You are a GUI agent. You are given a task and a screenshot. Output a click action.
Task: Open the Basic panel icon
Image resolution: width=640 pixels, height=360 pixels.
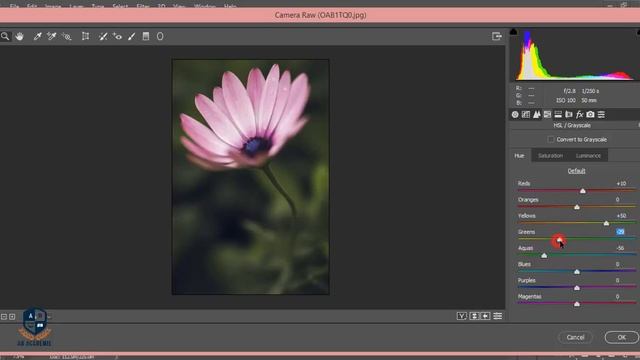pos(515,115)
